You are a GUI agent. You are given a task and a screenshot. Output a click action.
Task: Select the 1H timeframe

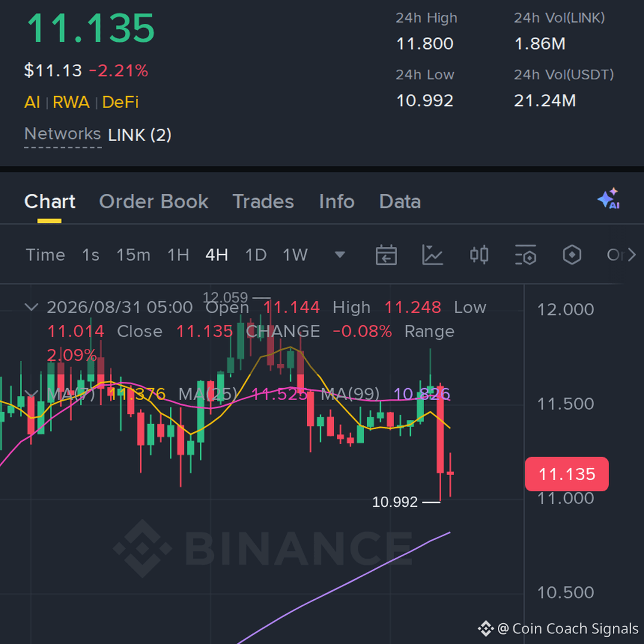click(178, 255)
